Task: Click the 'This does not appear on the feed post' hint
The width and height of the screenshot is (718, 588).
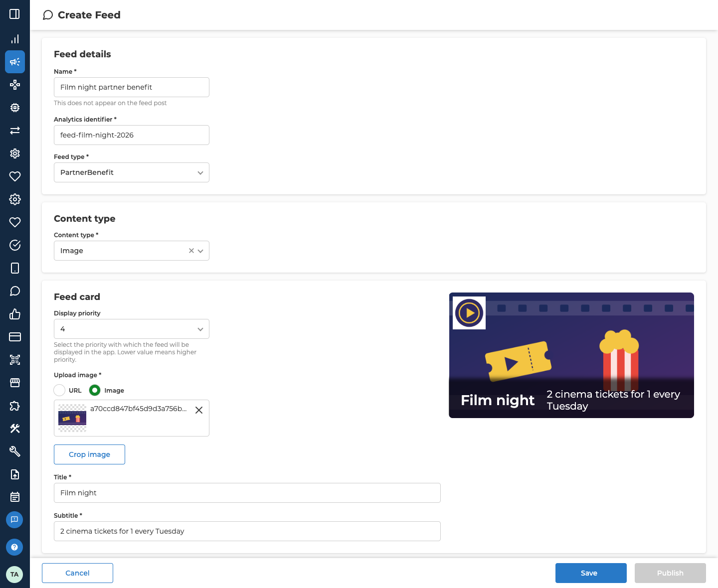Action: click(x=110, y=103)
